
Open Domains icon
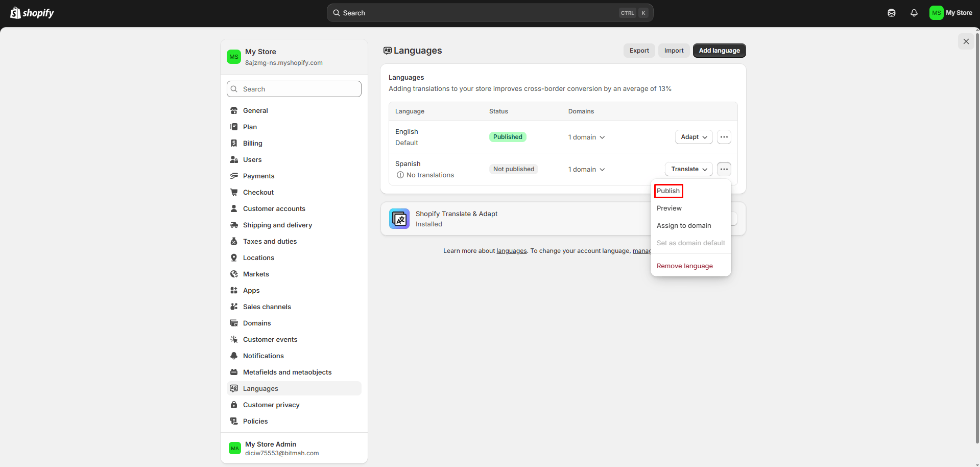(x=234, y=323)
